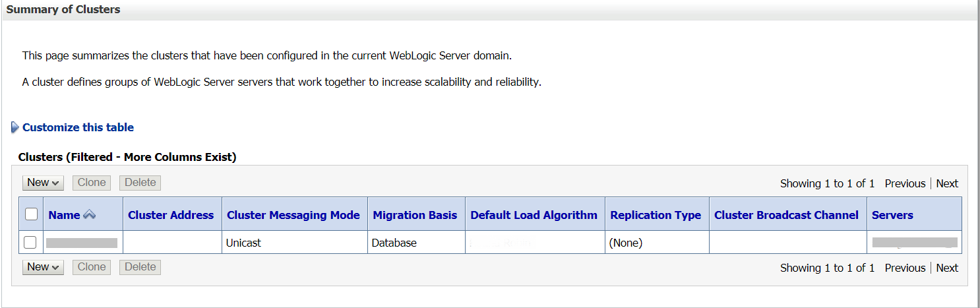
Task: Click Showing 1 to 1 of 1 text below table
Action: pyautogui.click(x=828, y=268)
